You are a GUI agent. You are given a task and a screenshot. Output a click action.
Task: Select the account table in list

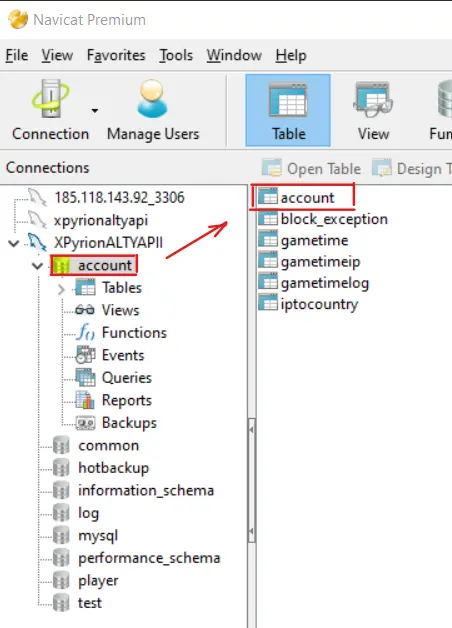point(307,197)
